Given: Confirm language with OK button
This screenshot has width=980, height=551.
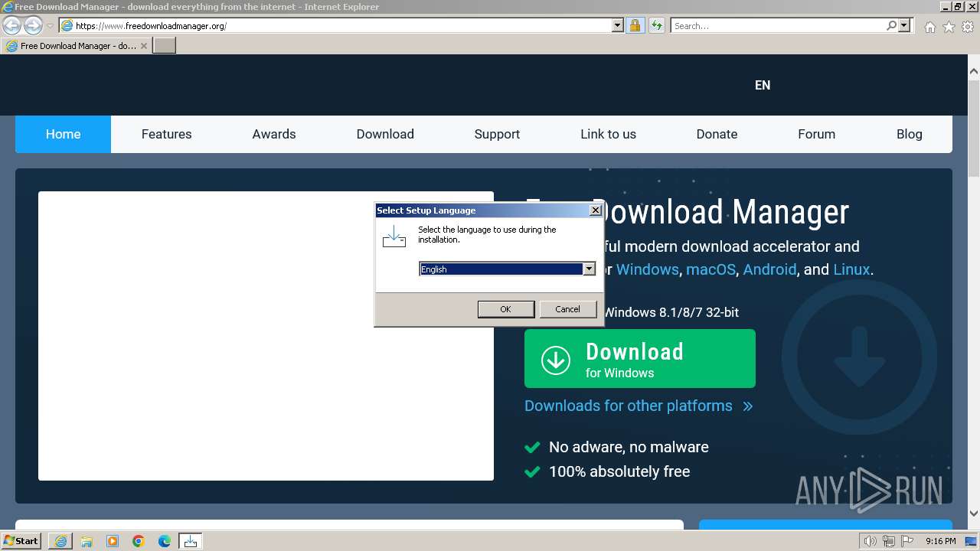Looking at the screenshot, I should tap(505, 309).
